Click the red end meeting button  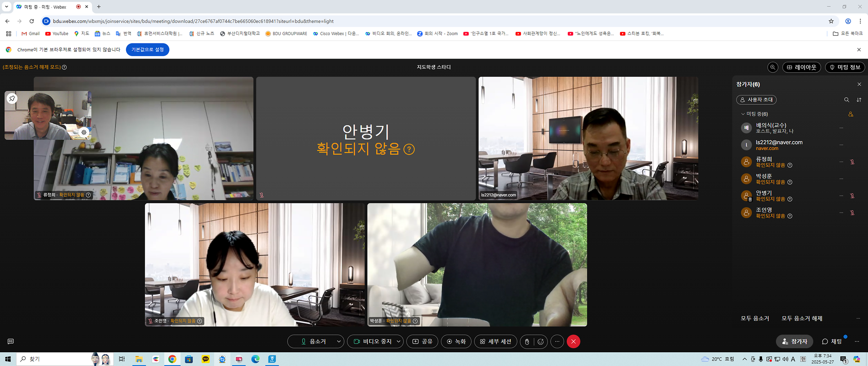573,341
